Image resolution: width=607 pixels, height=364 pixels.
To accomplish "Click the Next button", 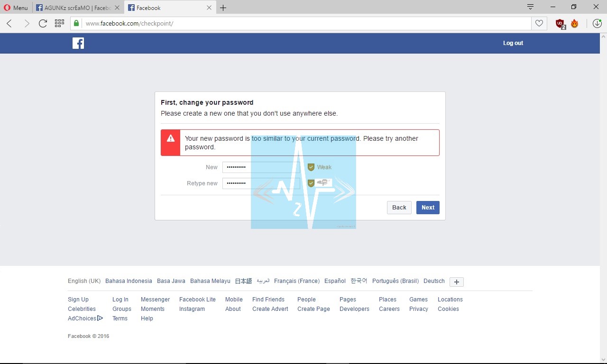I will tap(428, 208).
